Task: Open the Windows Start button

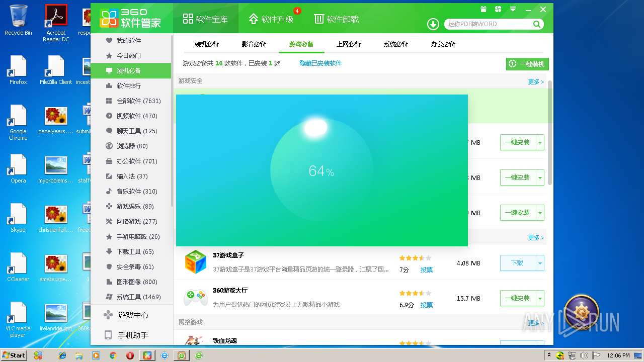Action: click(14, 355)
